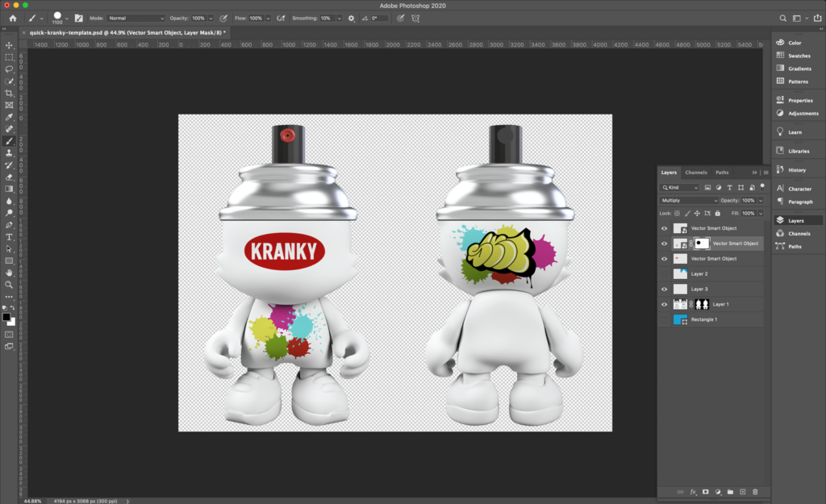The width and height of the screenshot is (826, 504).
Task: Open the layer filter Kind dropdown
Action: (x=679, y=187)
